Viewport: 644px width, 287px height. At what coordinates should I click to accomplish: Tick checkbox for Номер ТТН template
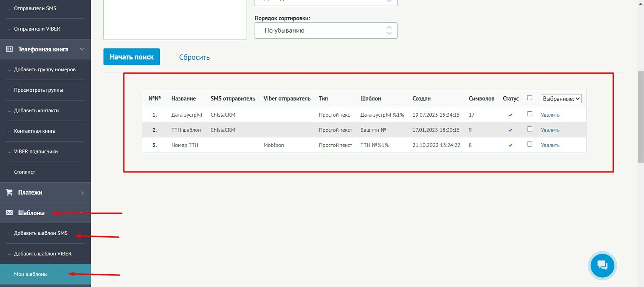coord(529,144)
